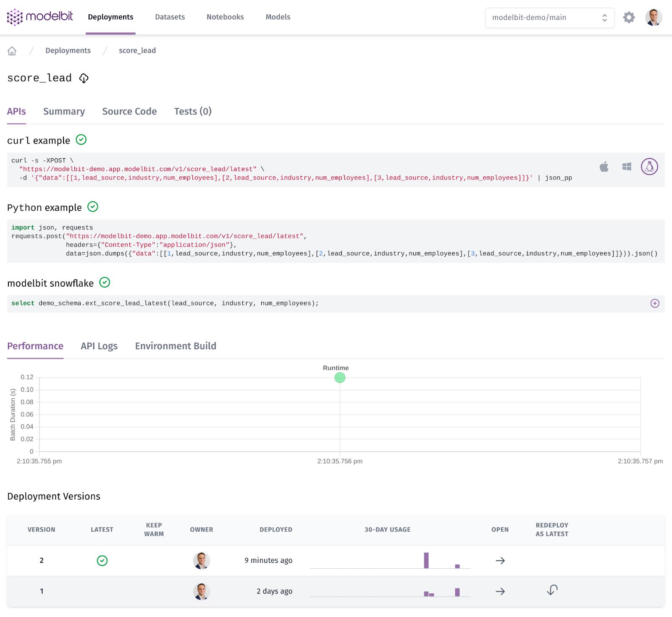The height and width of the screenshot is (617, 672).
Task: Click owner avatar for version 1
Action: click(202, 591)
